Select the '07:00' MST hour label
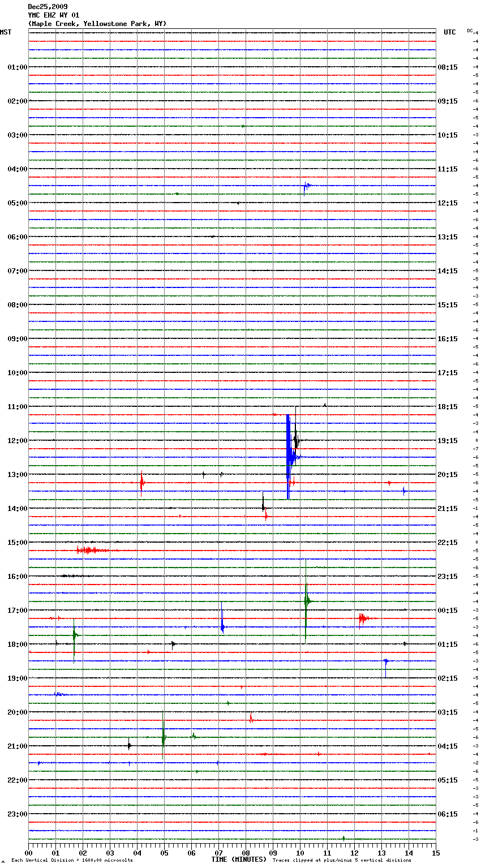This screenshot has width=481, height=868. (18, 271)
